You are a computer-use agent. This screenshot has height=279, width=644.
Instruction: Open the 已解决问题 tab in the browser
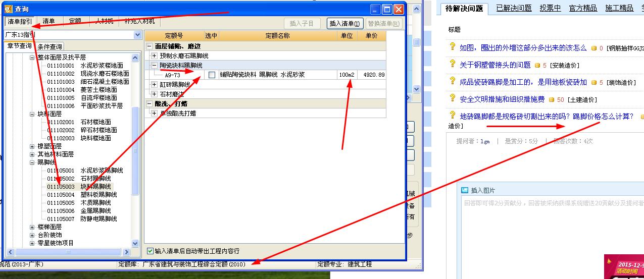click(x=514, y=8)
